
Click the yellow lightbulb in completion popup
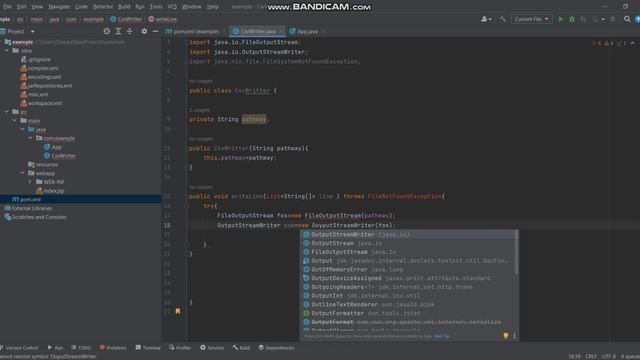tap(506, 336)
